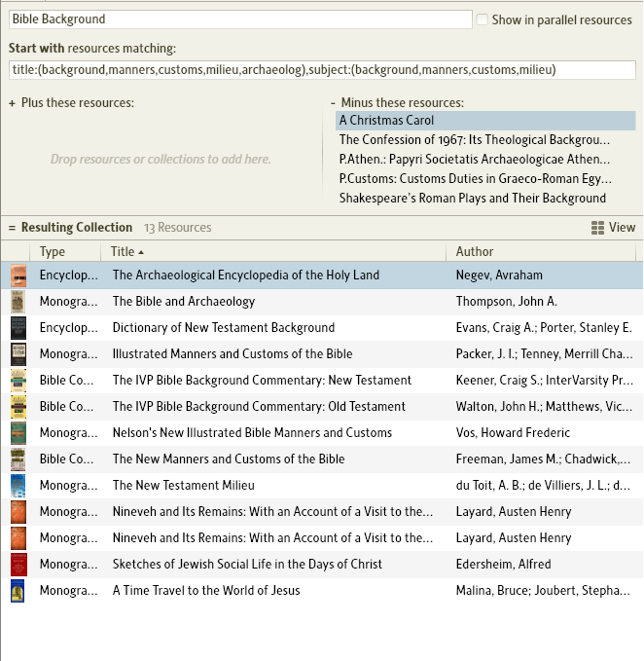Viewport: 644px width, 661px height.
Task: Click the resources matching rule field
Action: [x=322, y=69]
